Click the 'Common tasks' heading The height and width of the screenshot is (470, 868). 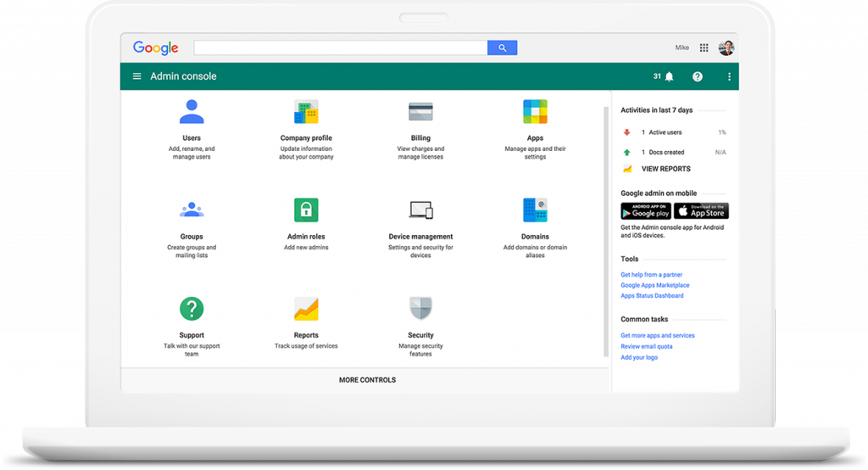coord(644,319)
